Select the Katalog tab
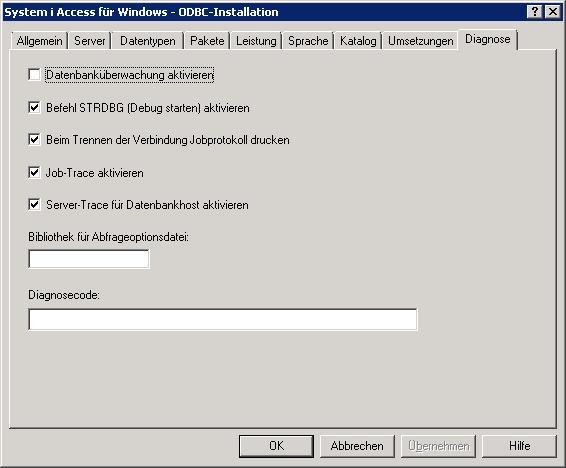This screenshot has width=566, height=468. [358, 41]
